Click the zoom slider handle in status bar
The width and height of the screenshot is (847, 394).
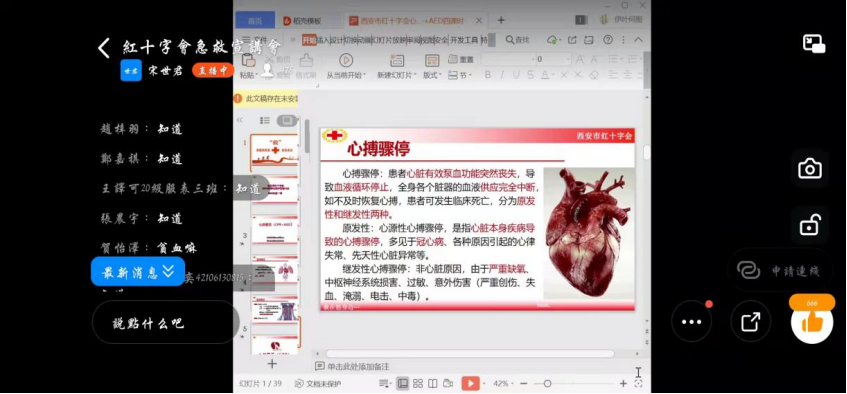547,384
